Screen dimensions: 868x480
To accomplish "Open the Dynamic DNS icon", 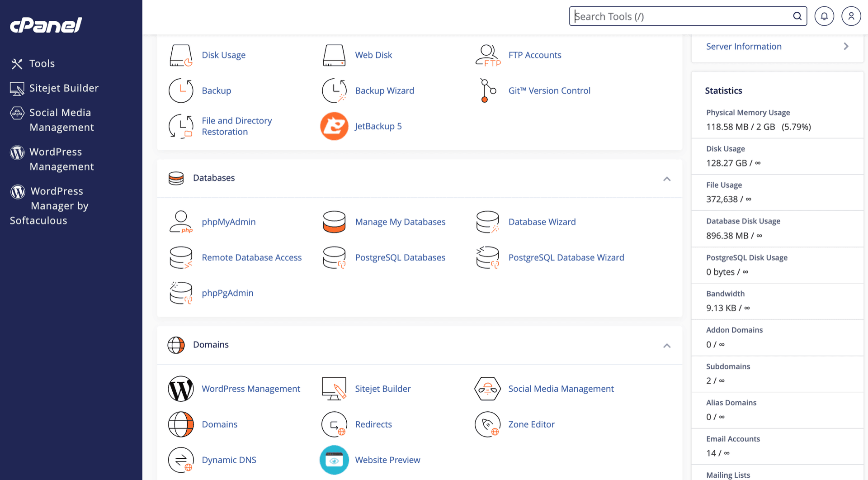I will click(181, 460).
